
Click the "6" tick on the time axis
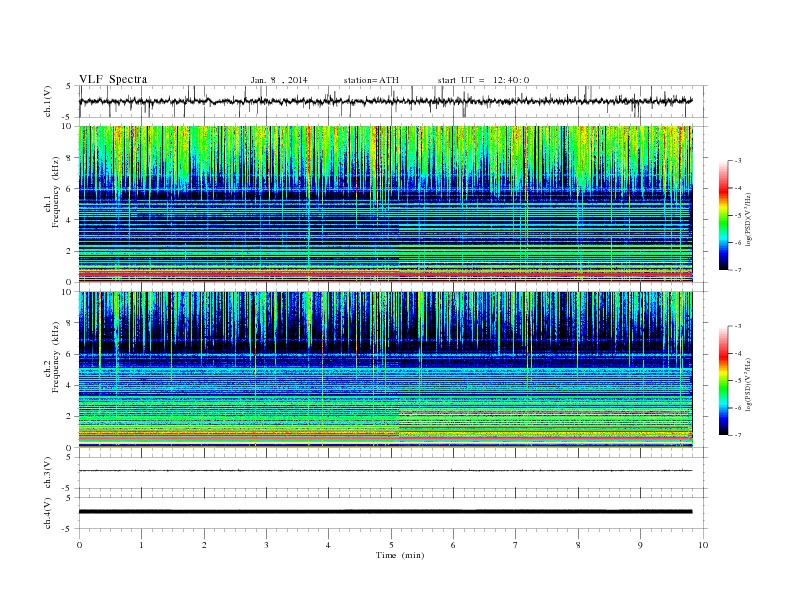(453, 545)
